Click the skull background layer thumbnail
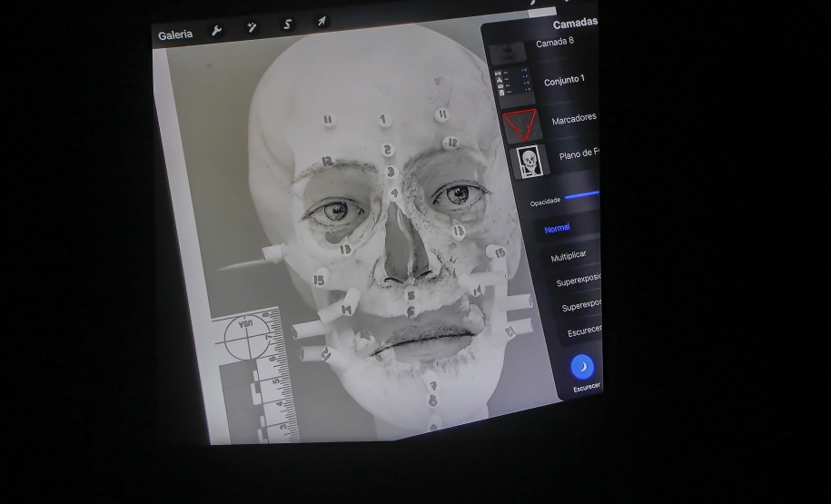This screenshot has width=831, height=504. click(x=529, y=162)
